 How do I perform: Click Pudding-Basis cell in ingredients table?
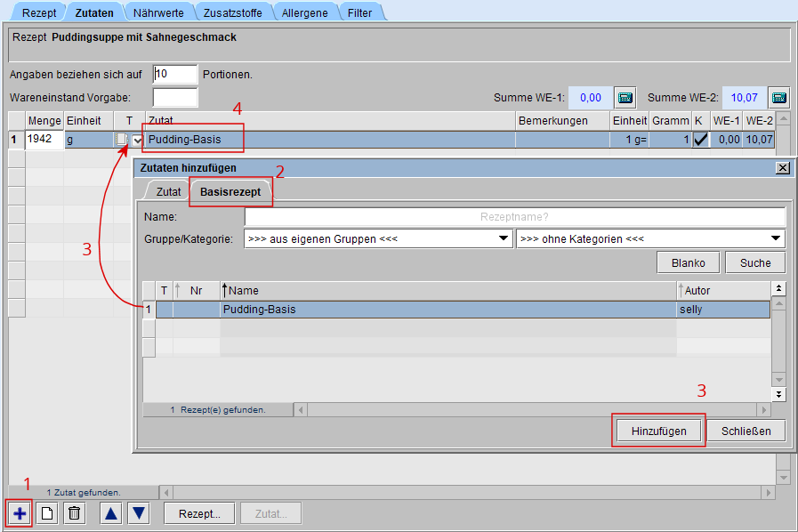pyautogui.click(x=330, y=140)
